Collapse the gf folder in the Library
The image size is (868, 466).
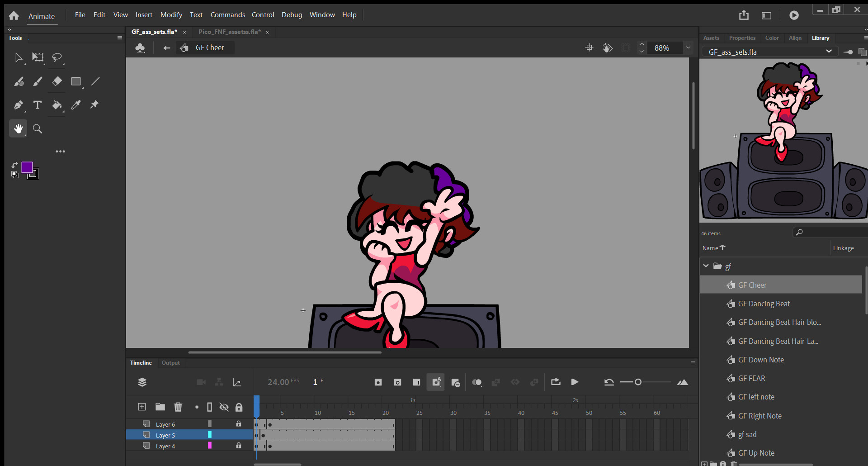tap(706, 266)
